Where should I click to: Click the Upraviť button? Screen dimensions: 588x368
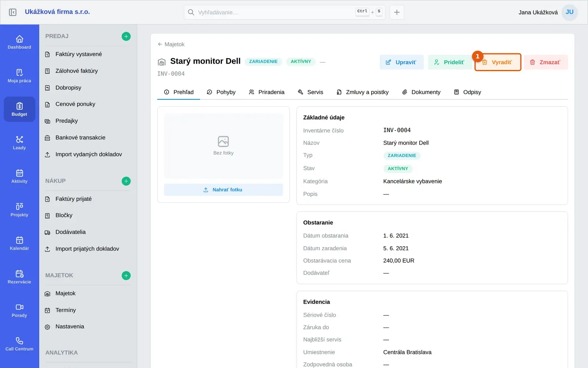click(x=402, y=62)
